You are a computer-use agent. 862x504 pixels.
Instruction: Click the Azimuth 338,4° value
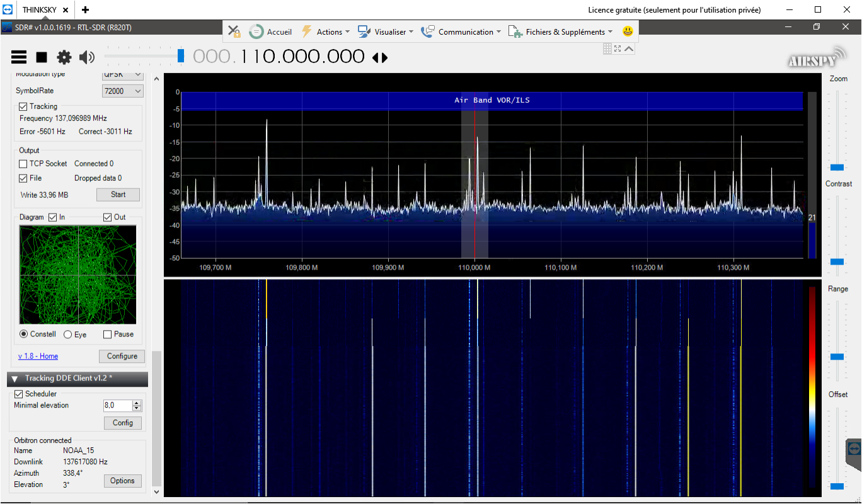pos(72,473)
